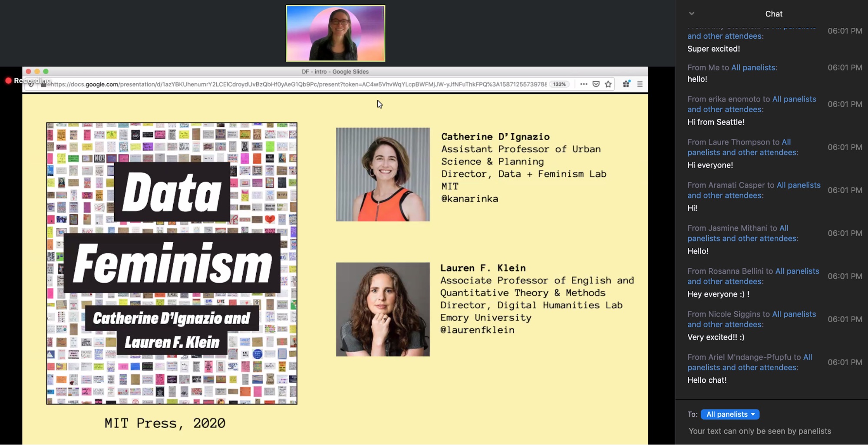The image size is (868, 445).
Task: Click Lauren F. Klein's portrait photo
Action: coord(383,309)
